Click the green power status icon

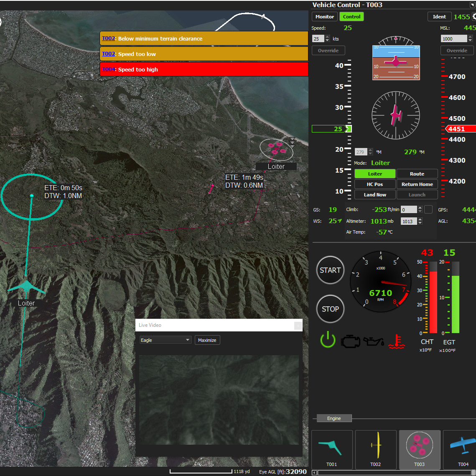coord(328,340)
